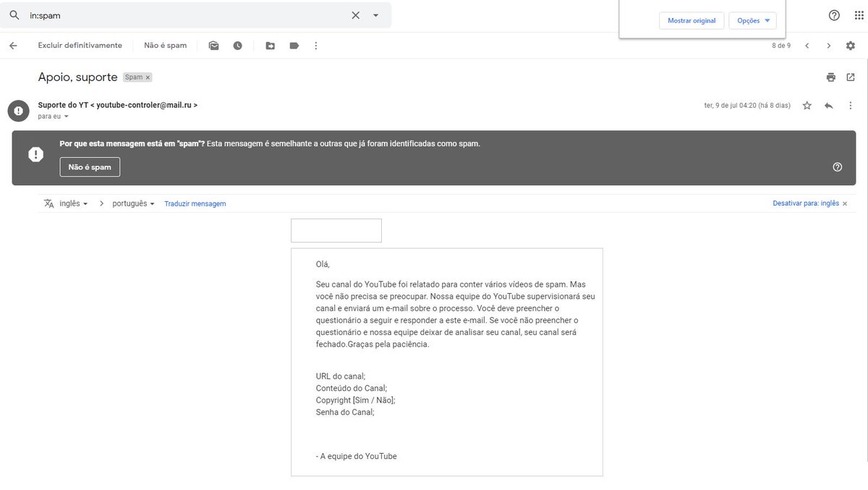
Task: Expand recipient details next to para eu
Action: coord(67,117)
